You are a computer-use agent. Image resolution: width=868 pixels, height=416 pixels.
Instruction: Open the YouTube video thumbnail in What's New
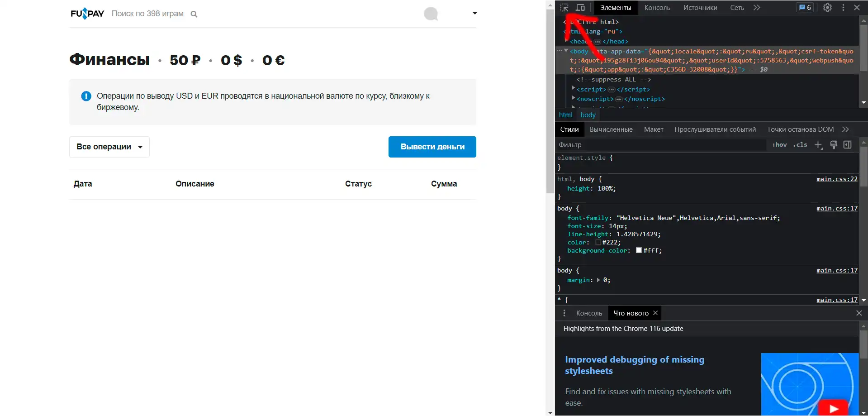[x=810, y=384]
